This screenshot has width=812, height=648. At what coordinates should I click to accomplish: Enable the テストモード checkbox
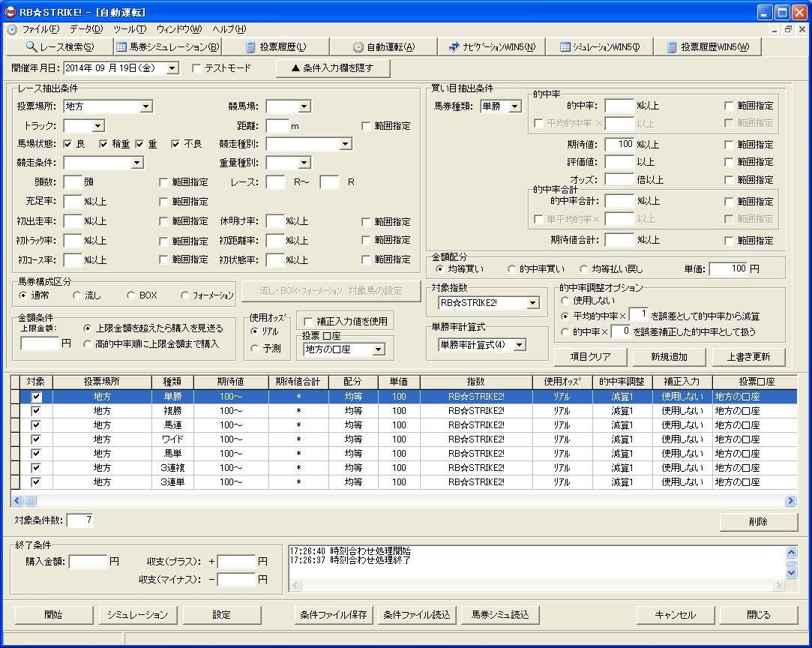point(196,67)
